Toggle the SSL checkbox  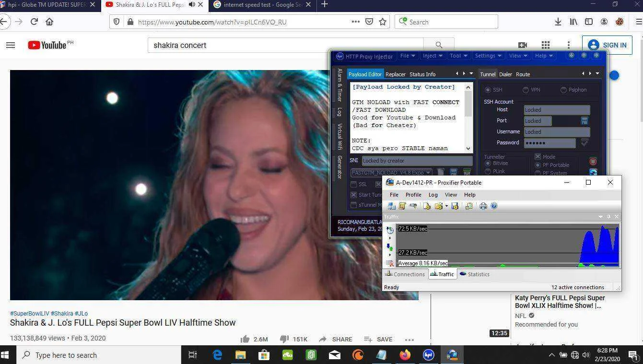[353, 184]
